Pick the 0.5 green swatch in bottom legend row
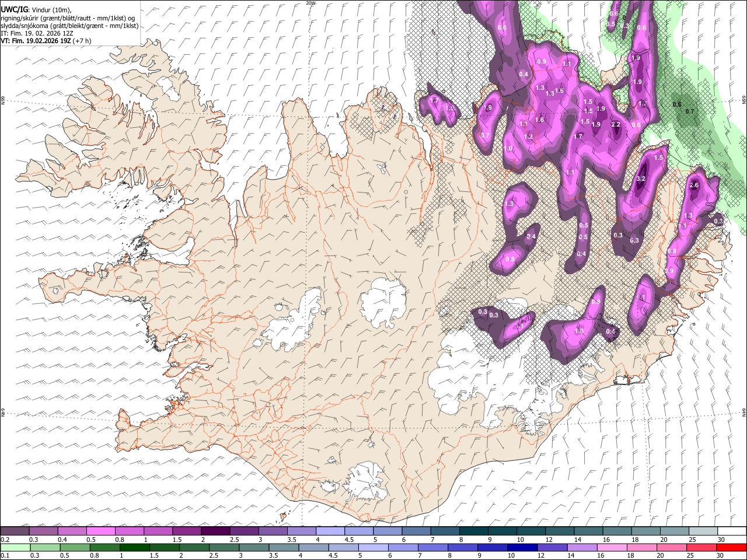 click(x=75, y=548)
